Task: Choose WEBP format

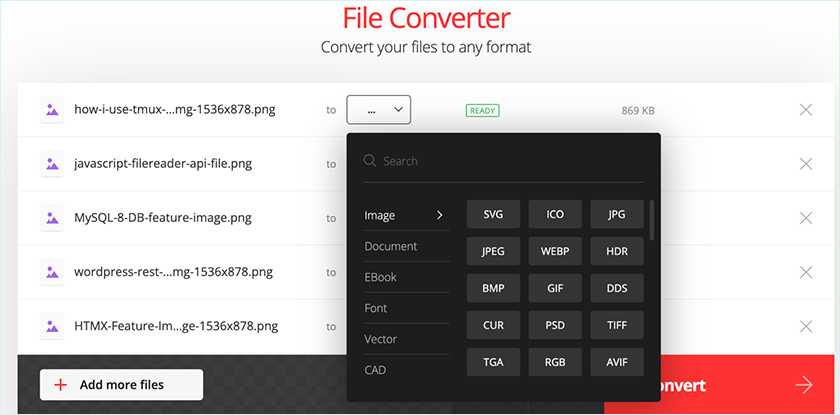Action: tap(555, 251)
